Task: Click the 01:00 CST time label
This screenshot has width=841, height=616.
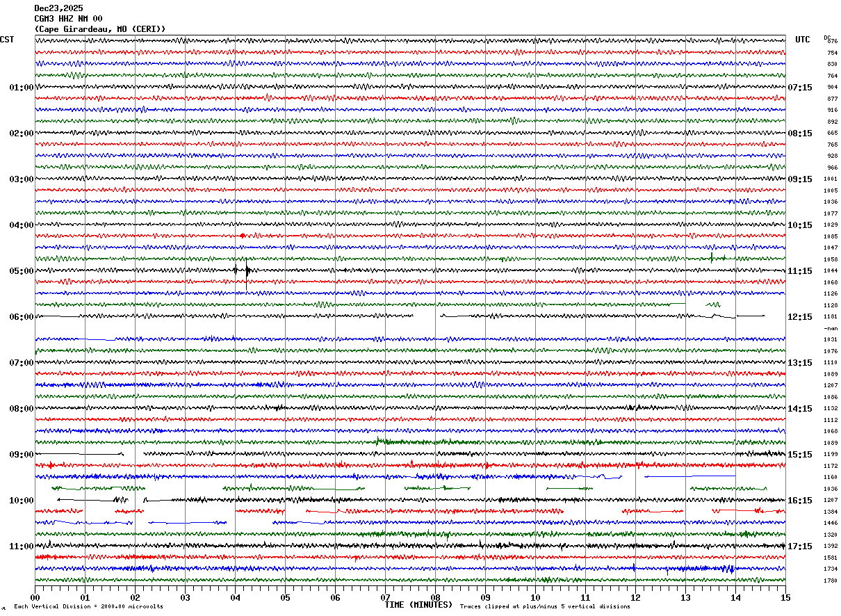Action: (21, 88)
